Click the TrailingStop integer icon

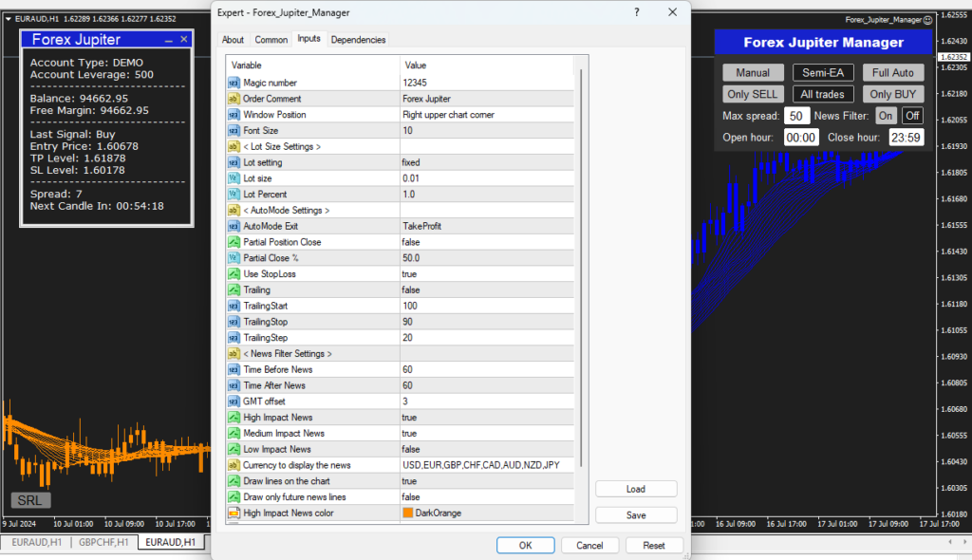point(234,322)
